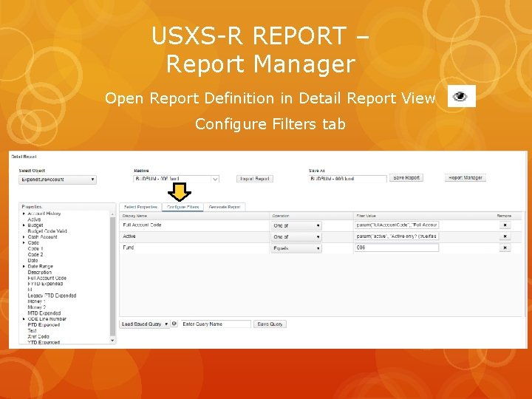
Task: Remove the Full Account Code filter row
Action: 505,225
